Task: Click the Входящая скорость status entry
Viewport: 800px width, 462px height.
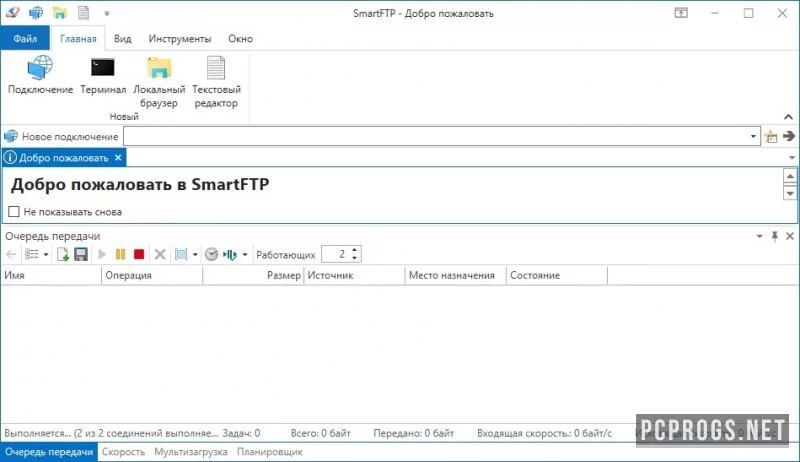Action: point(544,433)
